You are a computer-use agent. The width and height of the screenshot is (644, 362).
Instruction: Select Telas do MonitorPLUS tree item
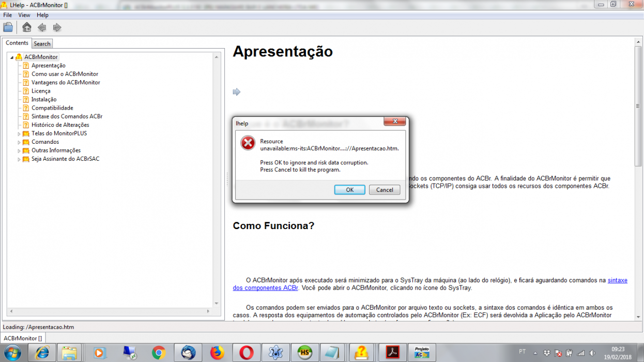coord(59,133)
